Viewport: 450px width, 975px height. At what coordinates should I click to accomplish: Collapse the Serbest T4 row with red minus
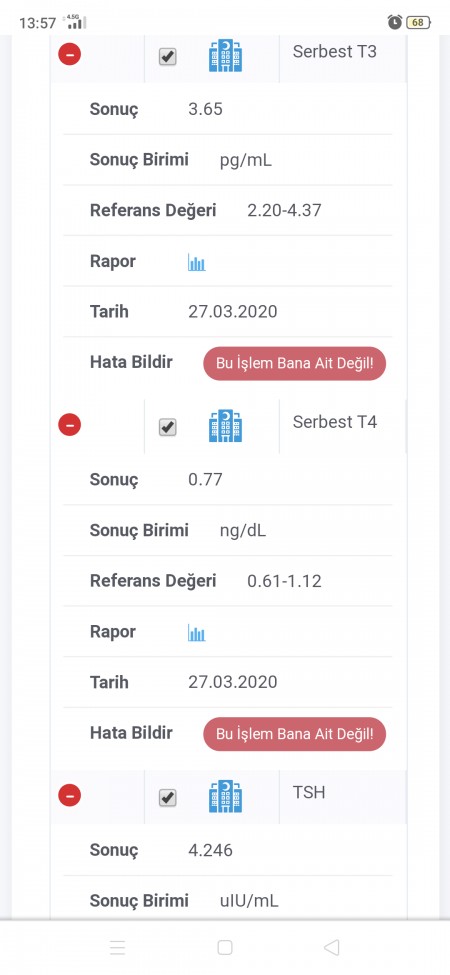click(70, 425)
